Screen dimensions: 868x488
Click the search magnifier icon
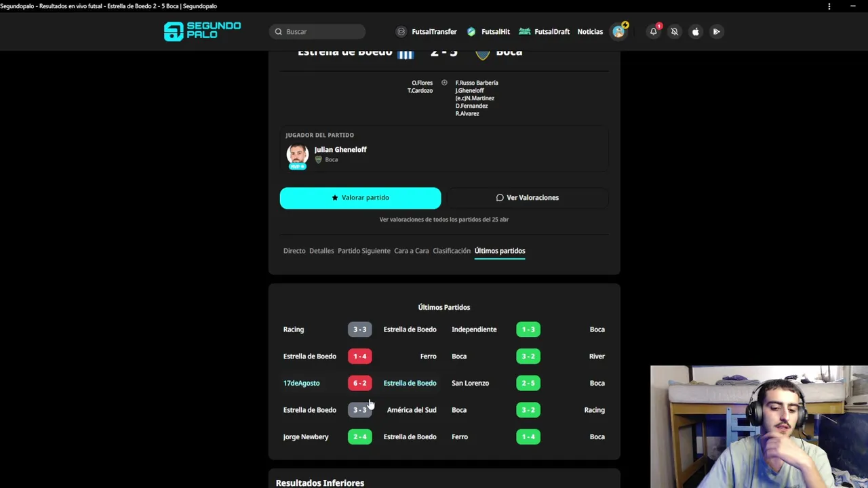click(x=278, y=31)
